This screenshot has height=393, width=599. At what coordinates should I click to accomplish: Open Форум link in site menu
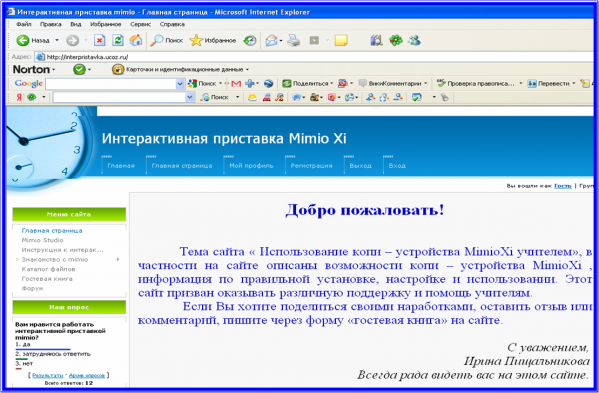pyautogui.click(x=32, y=288)
